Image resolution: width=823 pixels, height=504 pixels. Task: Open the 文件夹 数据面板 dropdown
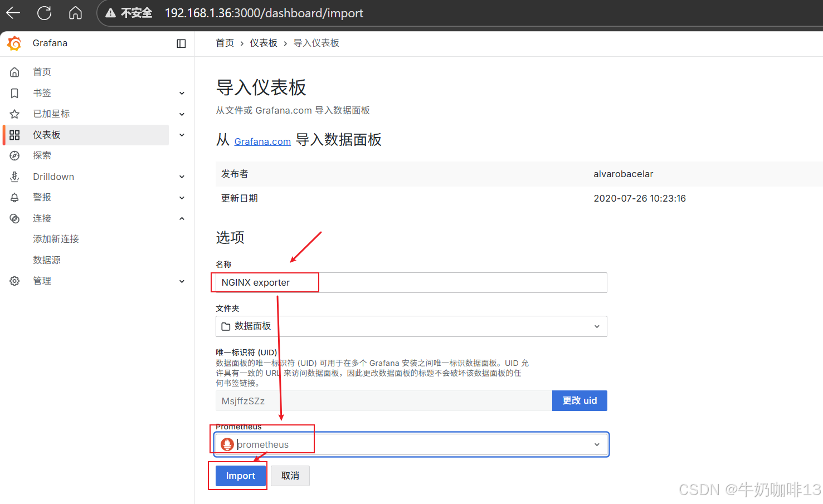click(x=411, y=326)
